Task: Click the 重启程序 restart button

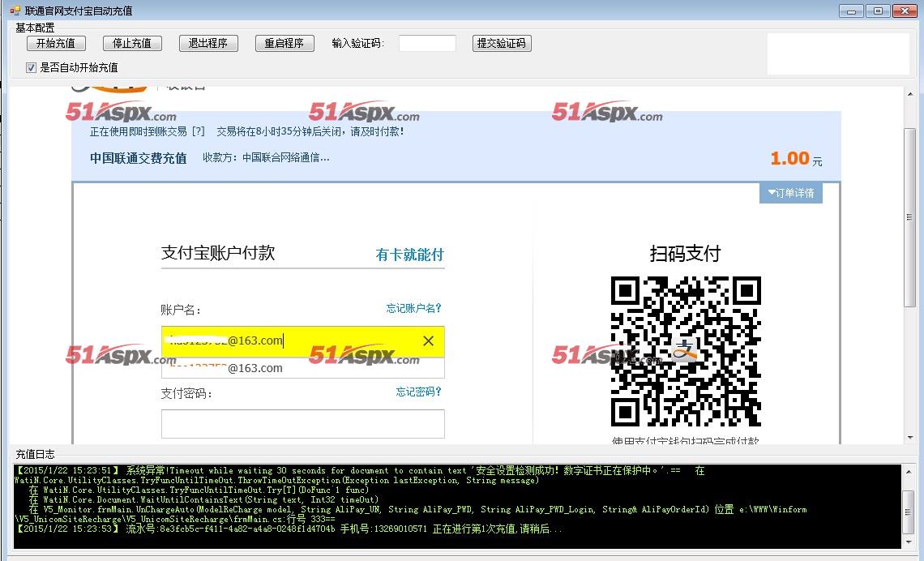Action: (x=284, y=43)
